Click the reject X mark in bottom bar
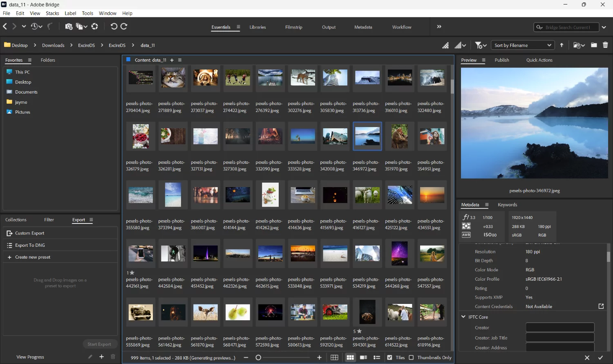This screenshot has width=613, height=364. 587,357
